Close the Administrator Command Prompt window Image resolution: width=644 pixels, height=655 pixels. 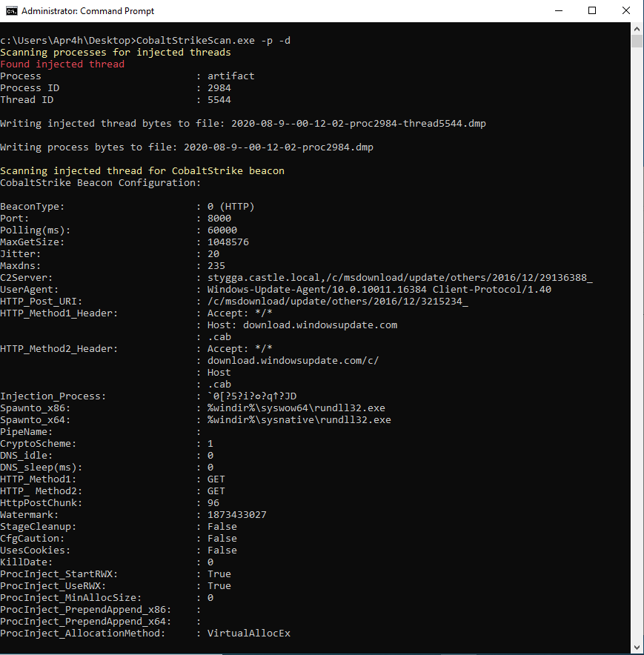point(625,11)
